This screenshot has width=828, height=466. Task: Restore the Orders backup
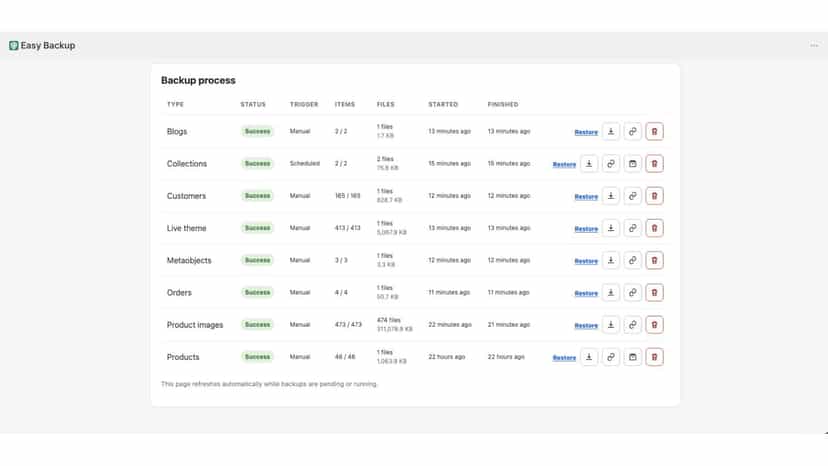pos(586,293)
